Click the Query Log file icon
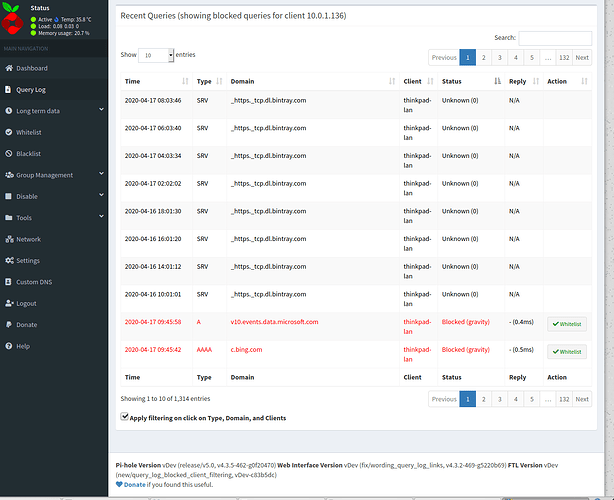 9,90
